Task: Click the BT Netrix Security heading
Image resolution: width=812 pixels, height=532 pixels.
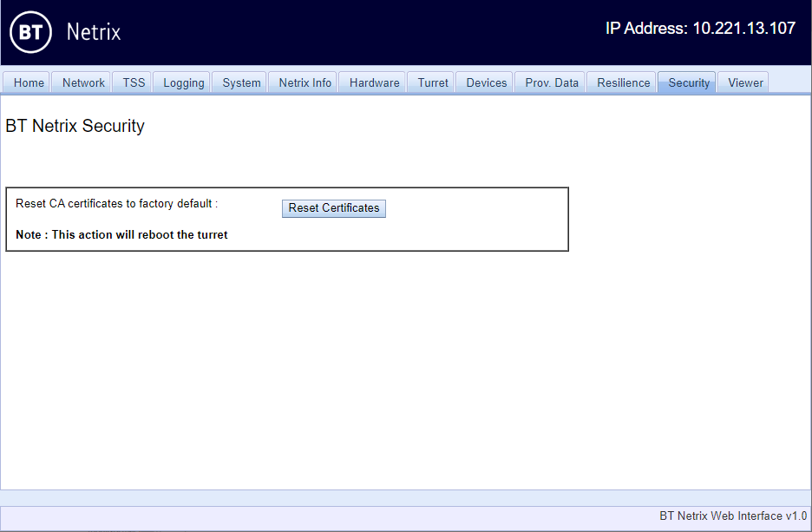Action: coord(75,126)
